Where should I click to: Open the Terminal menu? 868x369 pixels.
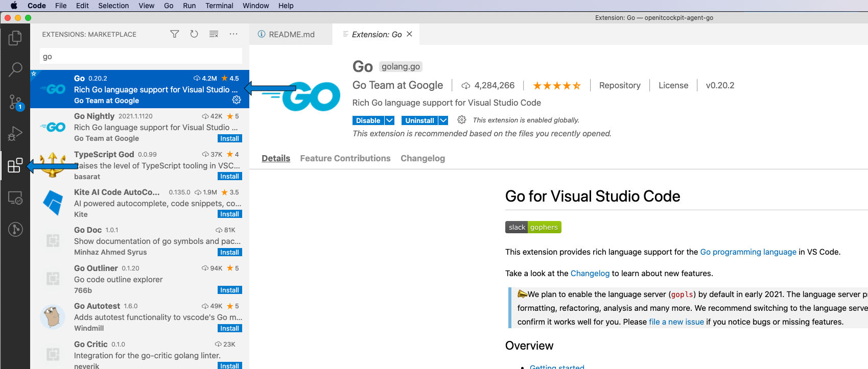[x=219, y=6]
